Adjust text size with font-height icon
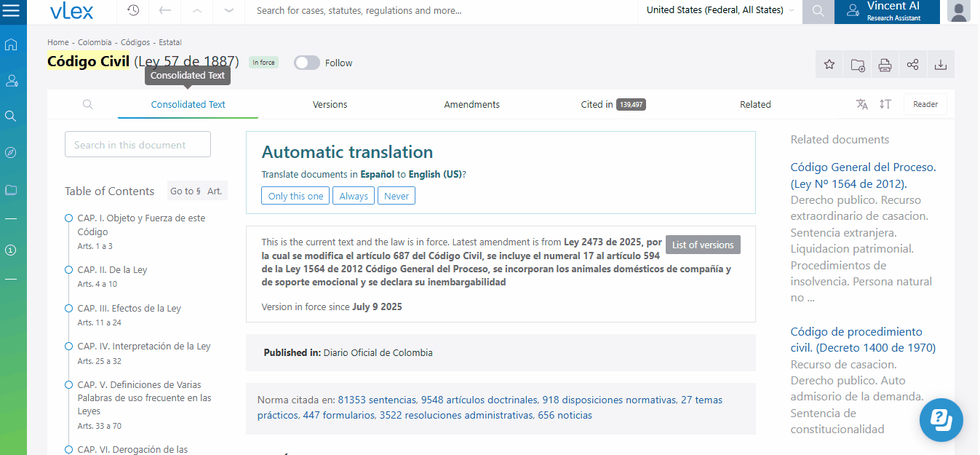 tap(885, 104)
